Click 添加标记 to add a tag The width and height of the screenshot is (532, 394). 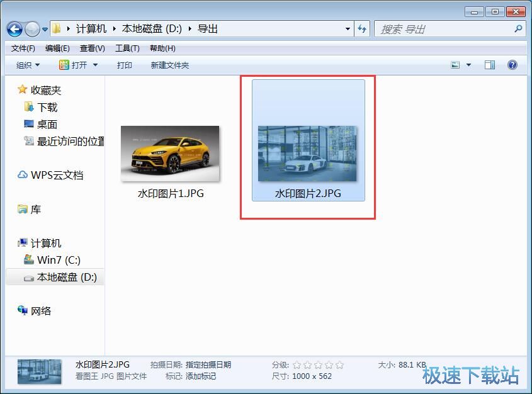point(200,376)
